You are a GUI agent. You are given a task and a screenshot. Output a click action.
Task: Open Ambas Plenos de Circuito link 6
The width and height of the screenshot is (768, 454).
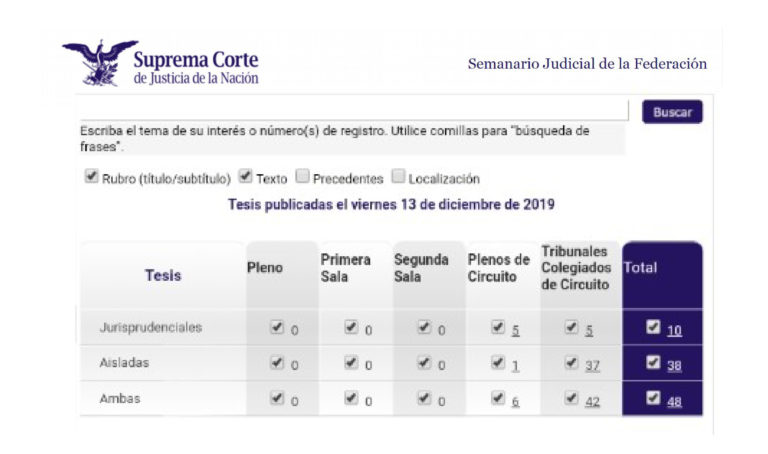[x=515, y=402]
